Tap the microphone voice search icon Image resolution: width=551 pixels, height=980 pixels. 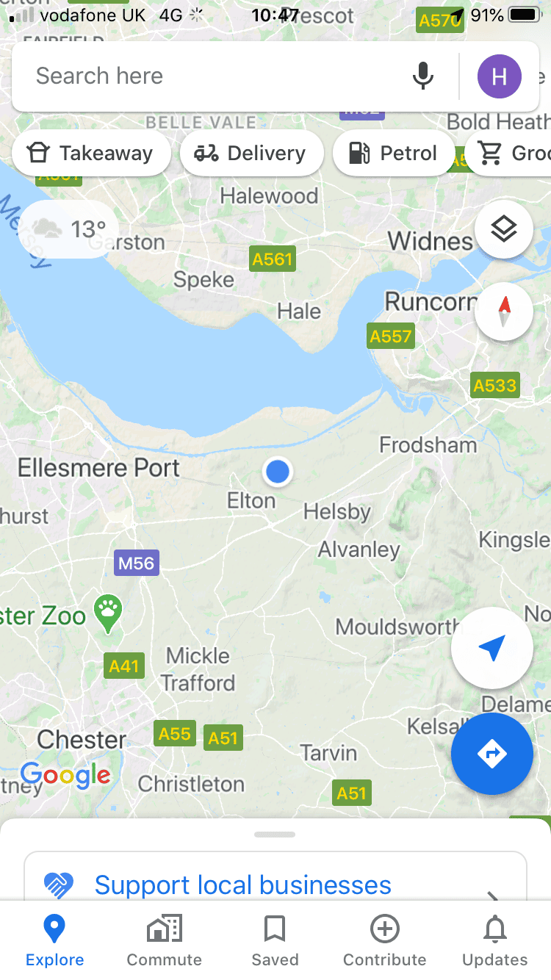tap(422, 76)
